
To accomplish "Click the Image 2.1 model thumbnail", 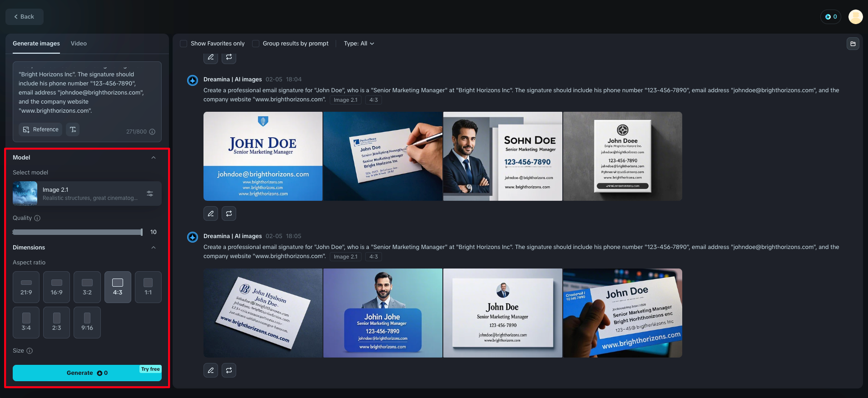I will [x=25, y=194].
